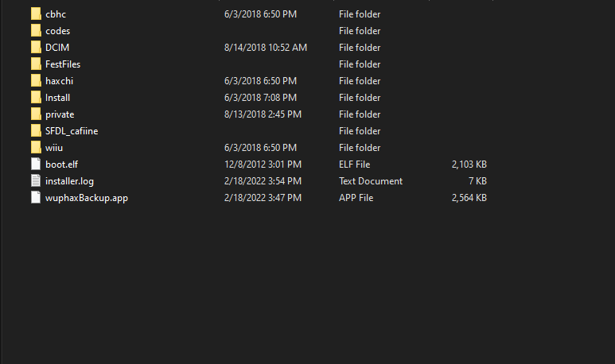Click the 2,564 KB size entry
The height and width of the screenshot is (364, 615).
469,198
